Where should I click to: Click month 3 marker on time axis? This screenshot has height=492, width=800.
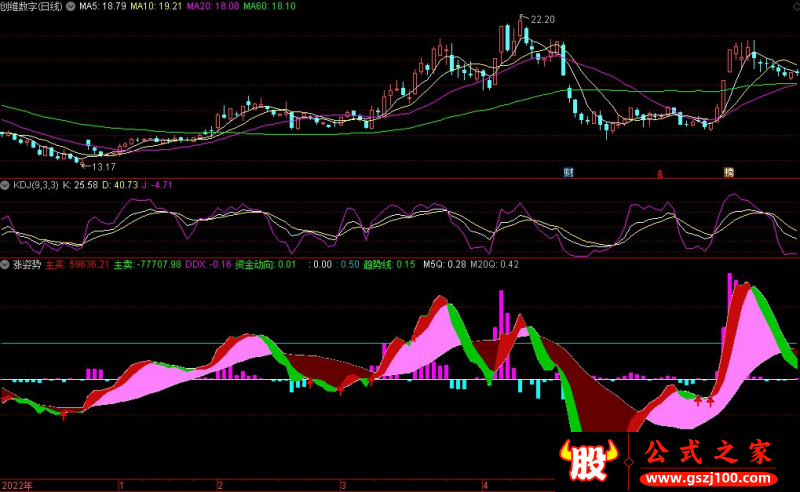point(343,484)
